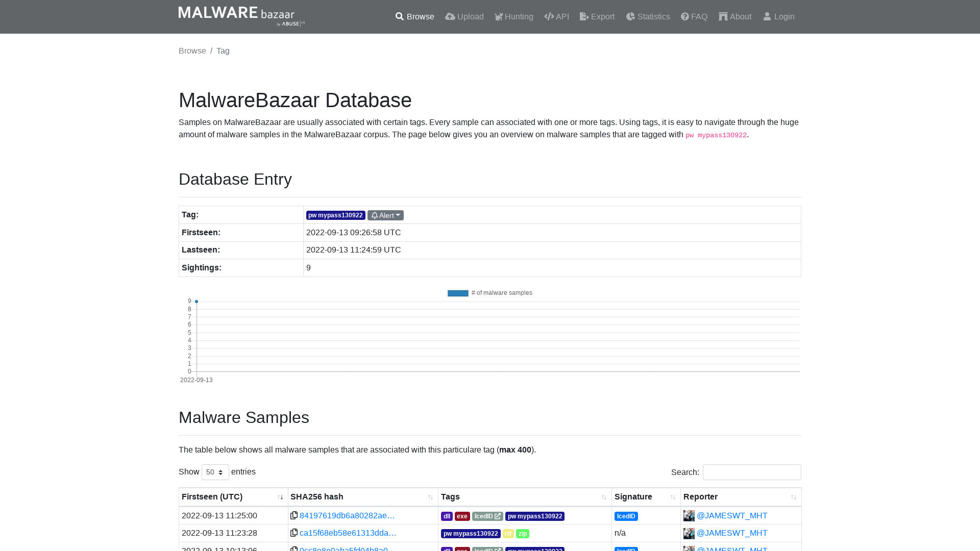Image resolution: width=980 pixels, height=551 pixels.
Task: Open the IcedID external link icon
Action: (x=498, y=516)
